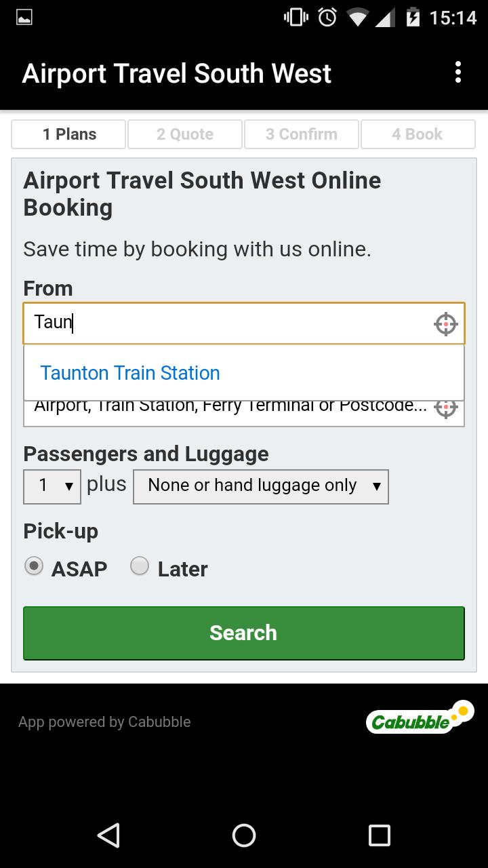
Task: Tap the locate-me icon in the From field
Action: [x=445, y=324]
